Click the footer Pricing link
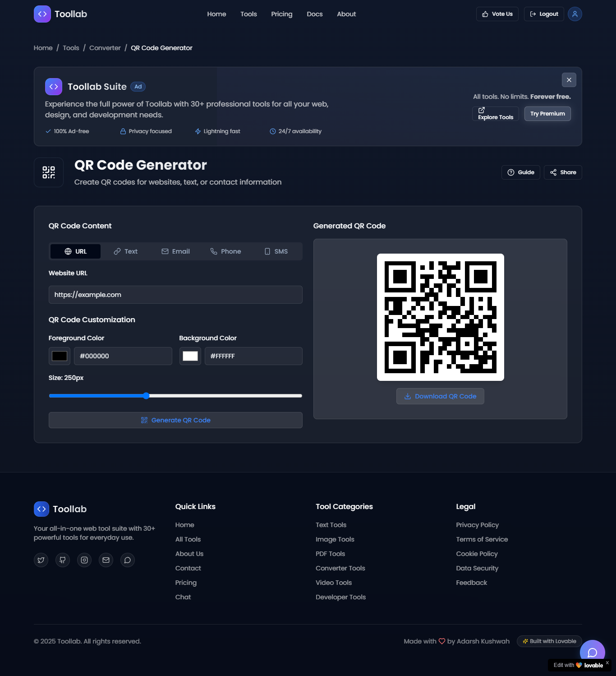This screenshot has width=616, height=676. click(x=186, y=583)
